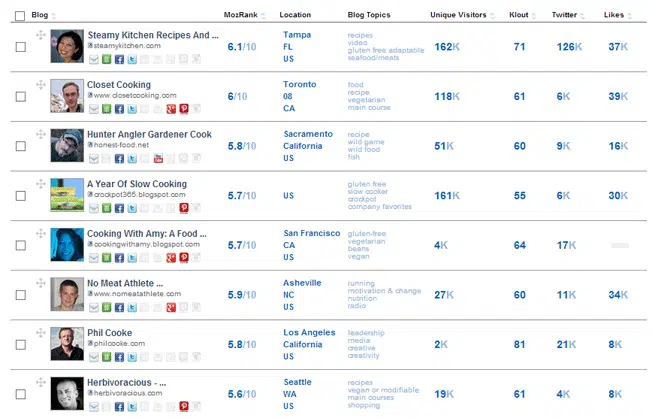Open the A Year Of Slow Cooking title
This screenshot has width=652, height=418.
(x=137, y=184)
